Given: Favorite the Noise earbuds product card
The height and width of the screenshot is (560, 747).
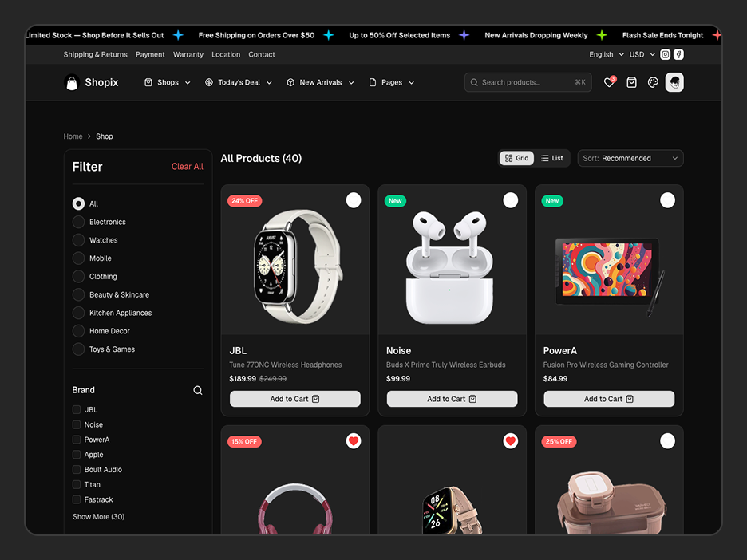Looking at the screenshot, I should [x=510, y=200].
